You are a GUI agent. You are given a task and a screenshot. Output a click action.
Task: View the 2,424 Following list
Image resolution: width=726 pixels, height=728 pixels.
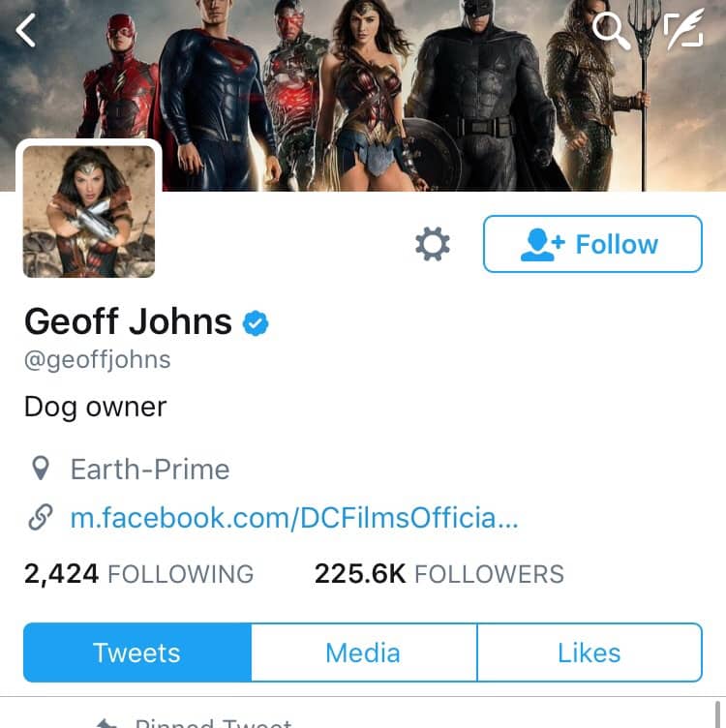coord(138,574)
